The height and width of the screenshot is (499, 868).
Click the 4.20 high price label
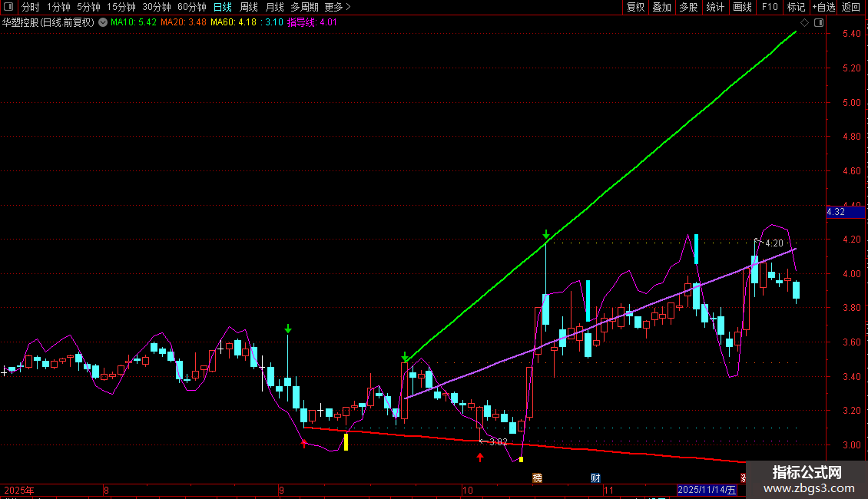point(774,243)
